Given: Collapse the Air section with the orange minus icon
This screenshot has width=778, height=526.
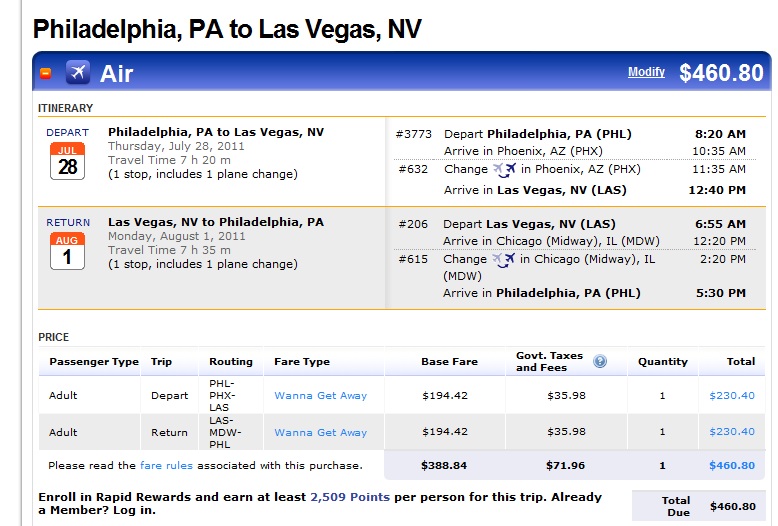Looking at the screenshot, I should 46,73.
